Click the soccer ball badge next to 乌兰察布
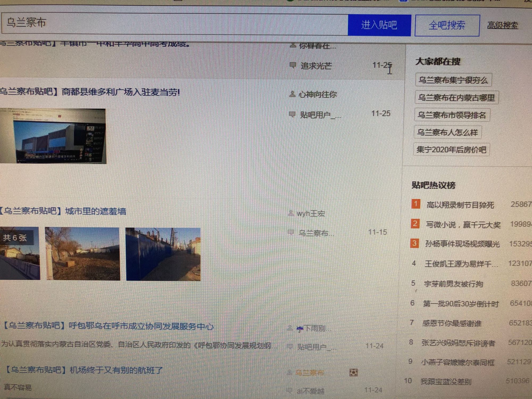The height and width of the screenshot is (399, 532). pyautogui.click(x=353, y=372)
